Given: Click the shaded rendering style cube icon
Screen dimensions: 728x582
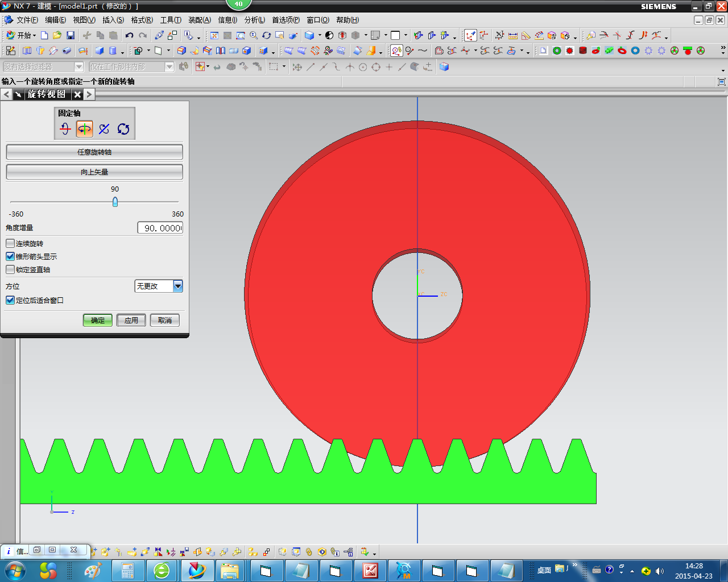Looking at the screenshot, I should (x=309, y=35).
